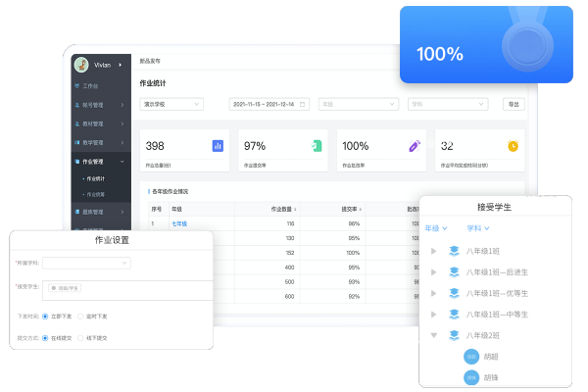Click Vivian's profile avatar in the sidebar

coord(82,65)
